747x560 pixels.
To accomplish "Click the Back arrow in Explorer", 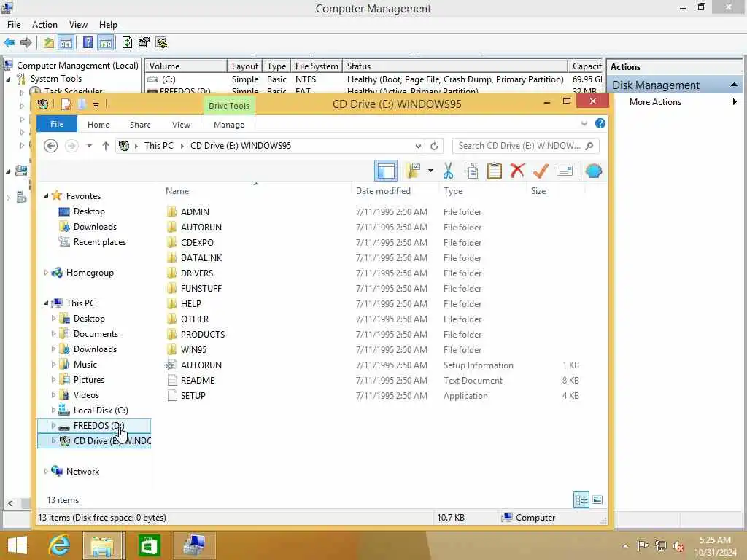I will point(50,146).
